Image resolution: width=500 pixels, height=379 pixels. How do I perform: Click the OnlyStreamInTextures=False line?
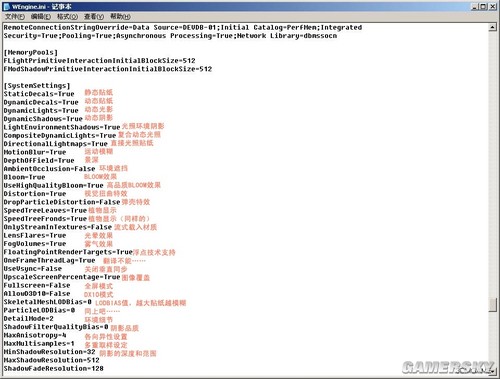(x=58, y=227)
